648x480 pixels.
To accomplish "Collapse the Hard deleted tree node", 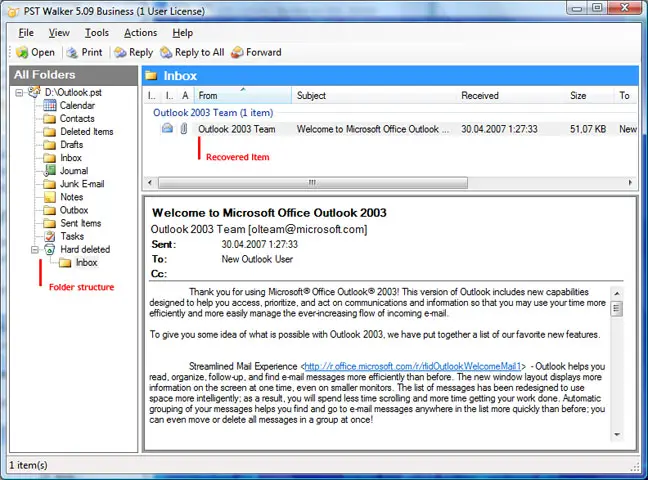I will pyautogui.click(x=35, y=250).
